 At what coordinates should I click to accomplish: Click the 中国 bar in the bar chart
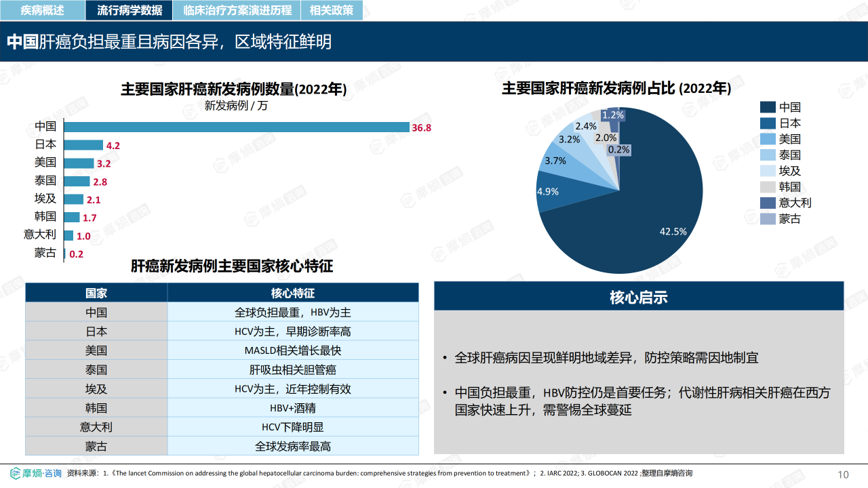point(237,127)
